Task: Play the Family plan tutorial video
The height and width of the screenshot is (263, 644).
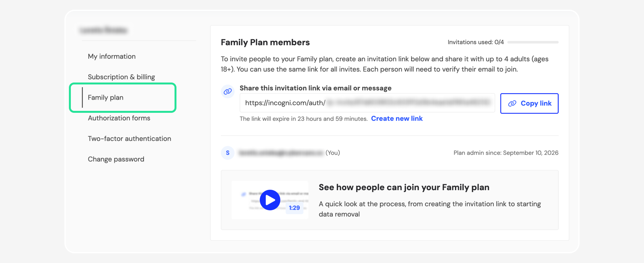Action: tap(270, 200)
